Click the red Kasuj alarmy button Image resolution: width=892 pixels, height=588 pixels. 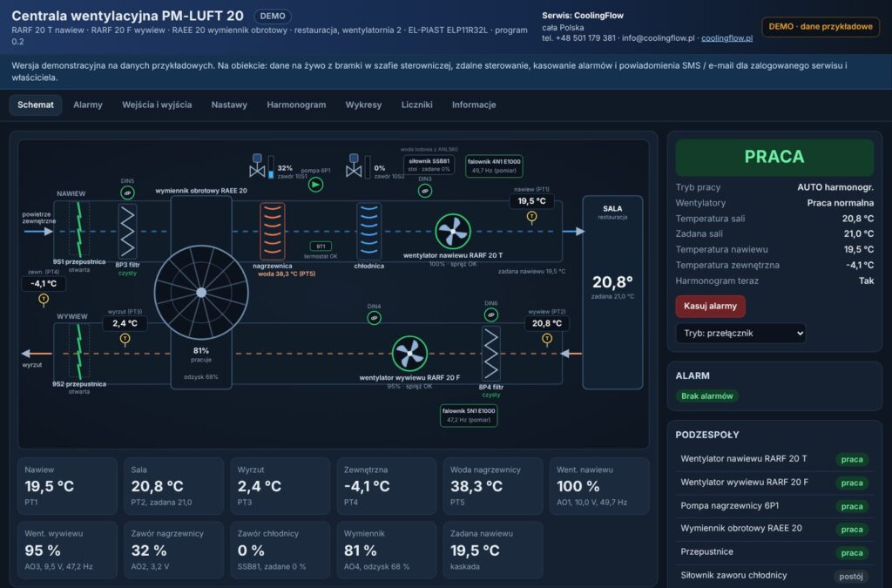(711, 306)
